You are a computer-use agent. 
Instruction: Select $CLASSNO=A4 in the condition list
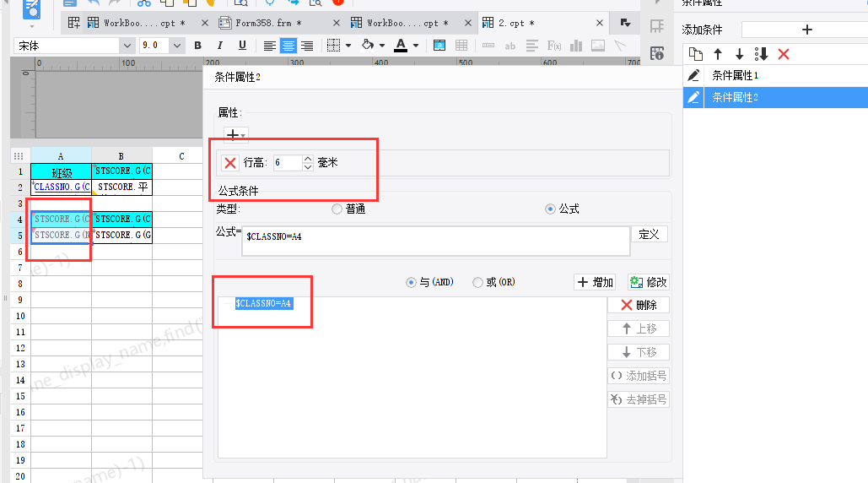[x=263, y=303]
